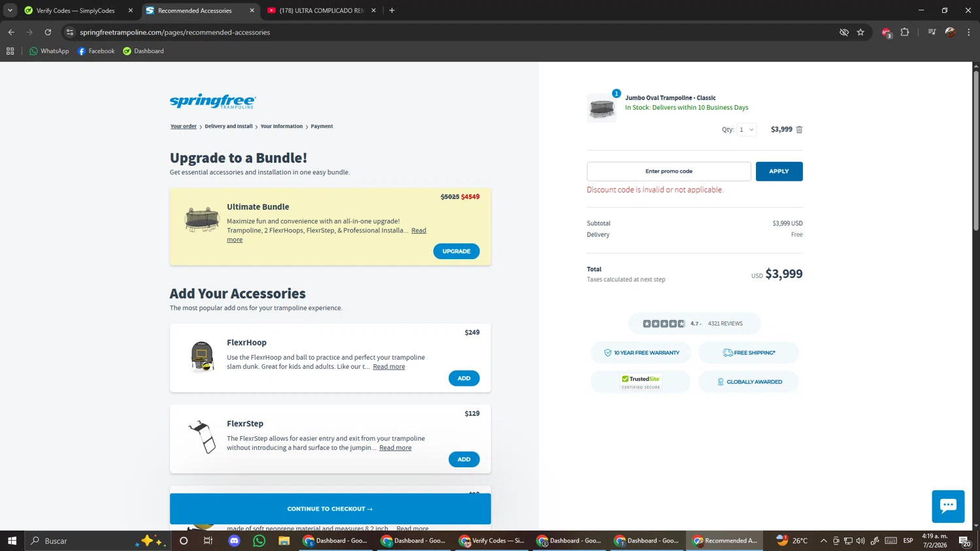Screen dimensions: 980x551
Task: Open the browser extensions puzzle icon
Action: (905, 32)
